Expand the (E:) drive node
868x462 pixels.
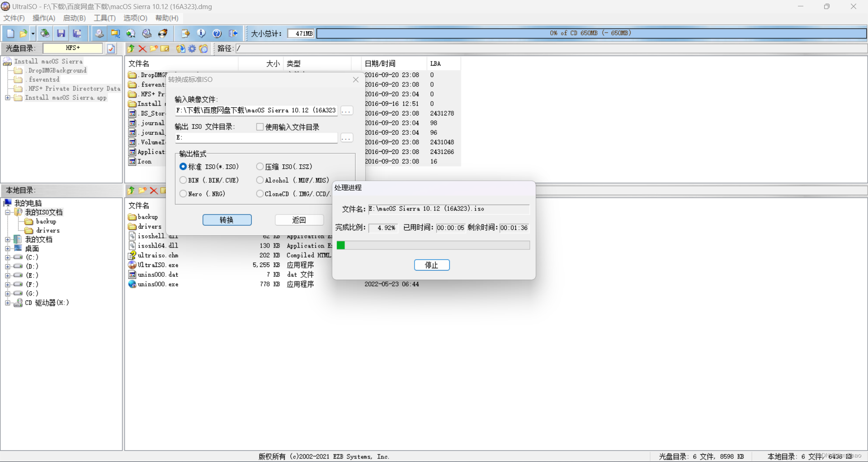coord(8,276)
